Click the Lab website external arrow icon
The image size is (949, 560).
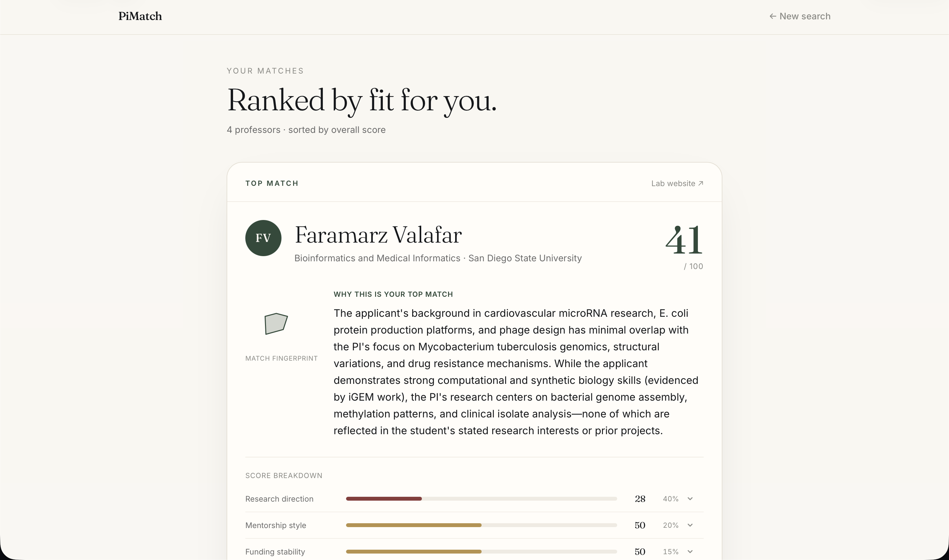[x=701, y=184]
